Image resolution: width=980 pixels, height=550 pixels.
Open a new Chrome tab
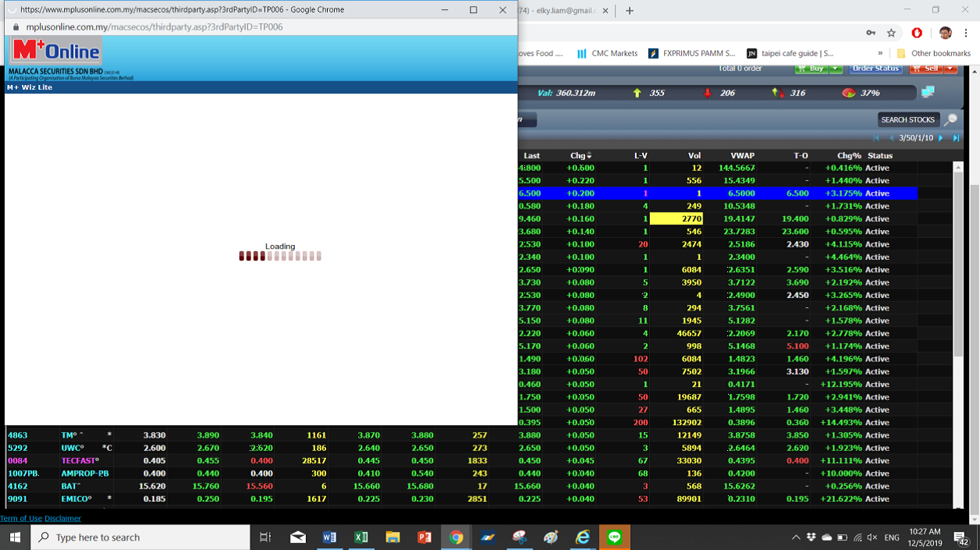point(630,10)
